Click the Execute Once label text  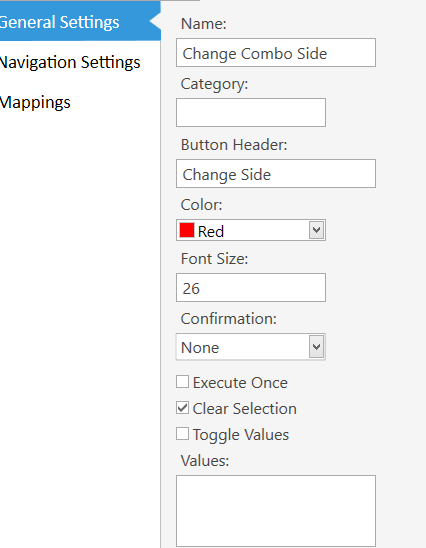(240, 383)
